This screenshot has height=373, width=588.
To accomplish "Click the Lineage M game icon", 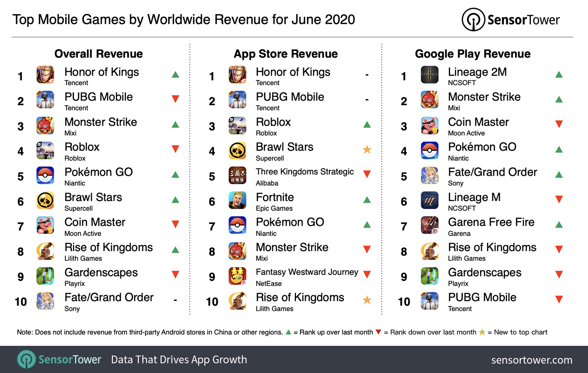I will pyautogui.click(x=429, y=201).
